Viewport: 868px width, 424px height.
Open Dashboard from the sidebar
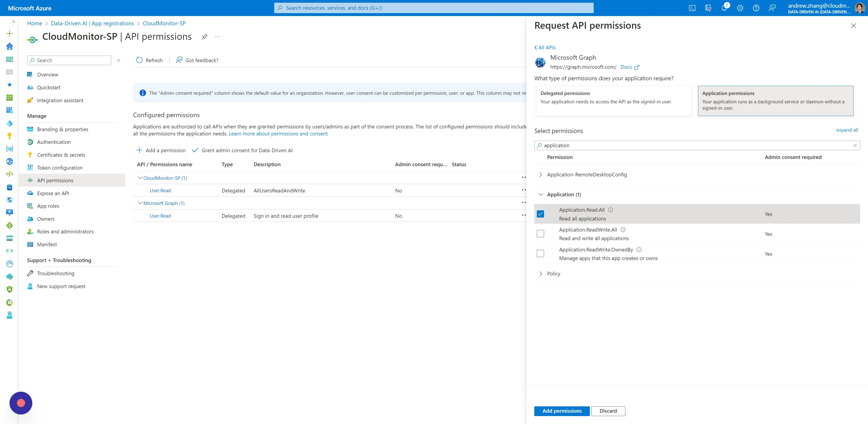click(10, 59)
